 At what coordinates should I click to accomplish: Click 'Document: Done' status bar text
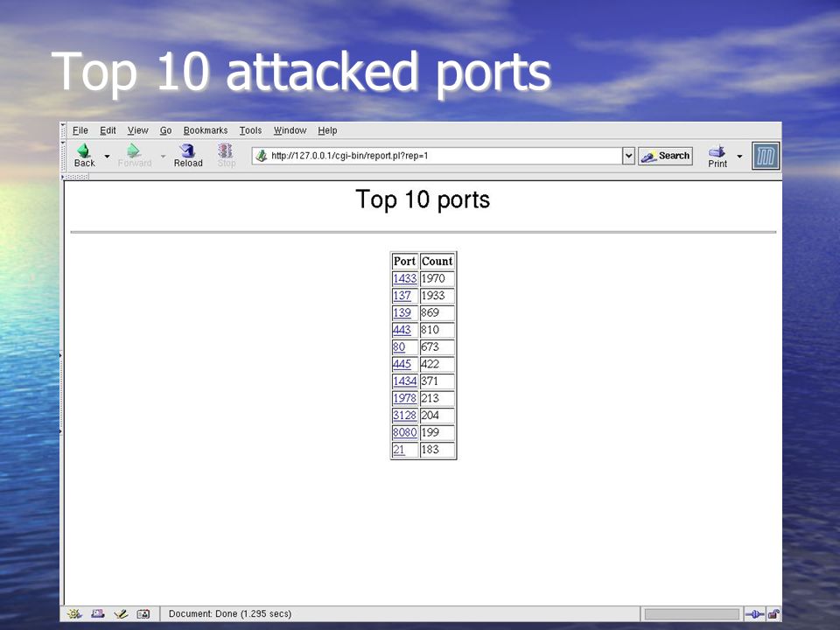(230, 614)
